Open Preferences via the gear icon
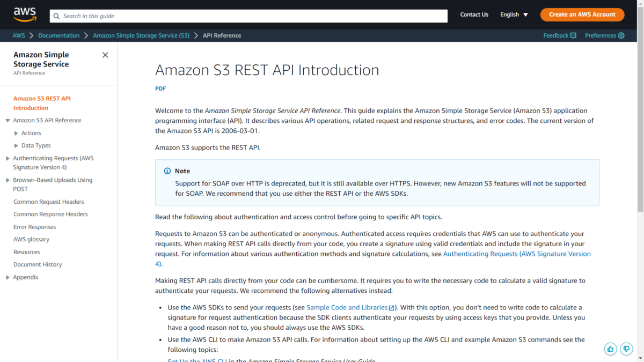 click(x=621, y=35)
